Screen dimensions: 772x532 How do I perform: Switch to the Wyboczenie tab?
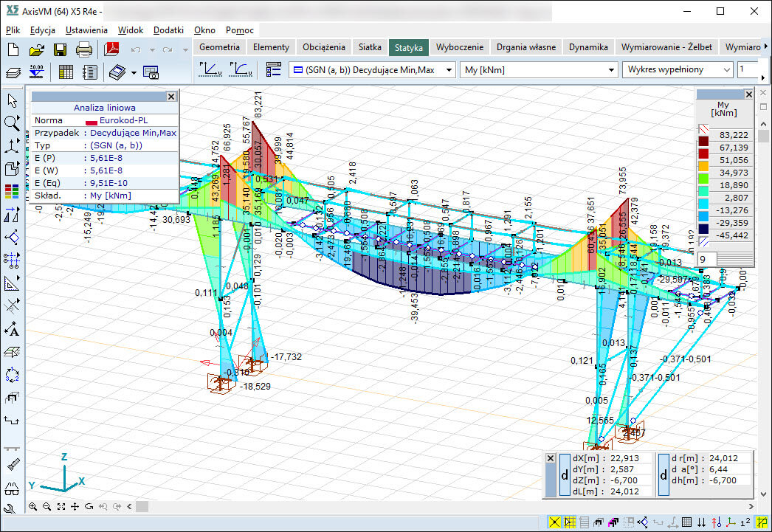coord(459,46)
